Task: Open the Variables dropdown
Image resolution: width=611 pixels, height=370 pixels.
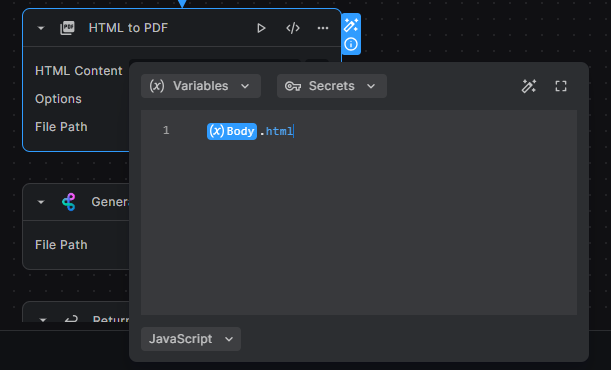Action: tap(201, 86)
